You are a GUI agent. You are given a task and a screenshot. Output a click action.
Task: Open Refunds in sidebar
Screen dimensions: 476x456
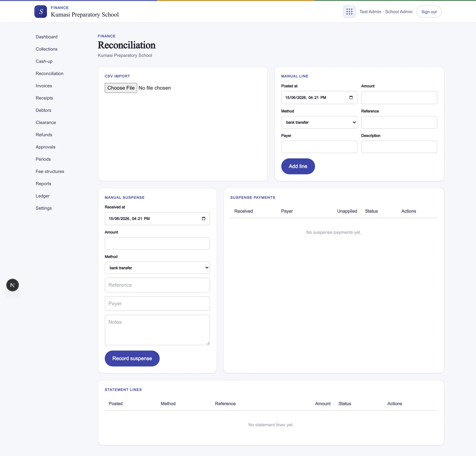[x=44, y=135]
